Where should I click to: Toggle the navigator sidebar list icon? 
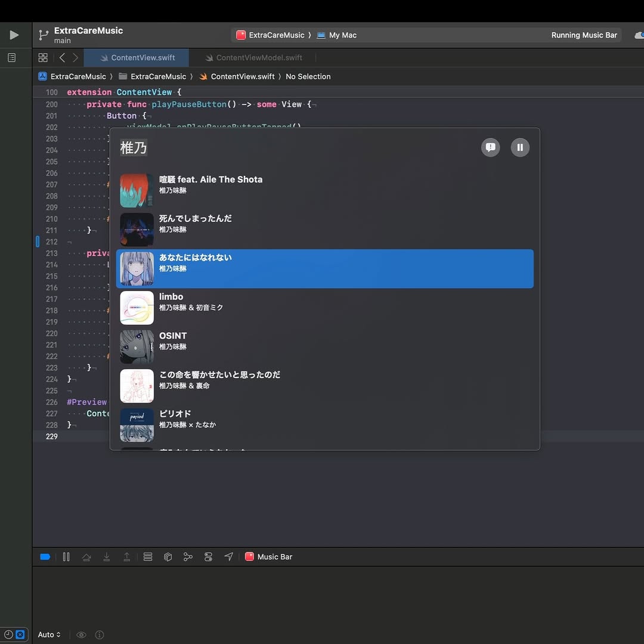pos(12,57)
